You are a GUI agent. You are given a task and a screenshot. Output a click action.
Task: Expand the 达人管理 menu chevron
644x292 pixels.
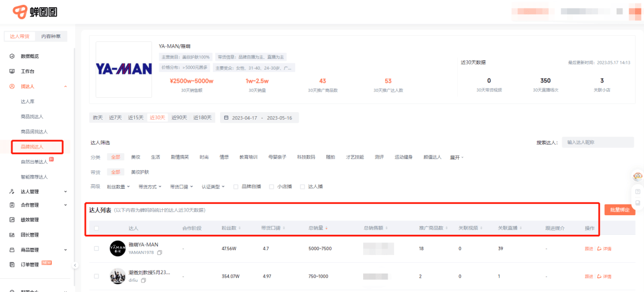[x=66, y=191]
